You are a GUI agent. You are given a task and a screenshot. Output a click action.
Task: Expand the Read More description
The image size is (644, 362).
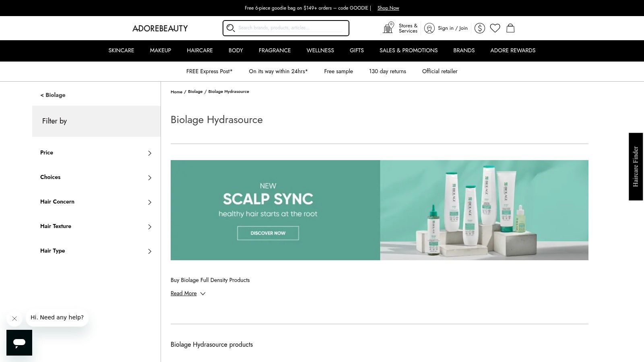click(188, 293)
